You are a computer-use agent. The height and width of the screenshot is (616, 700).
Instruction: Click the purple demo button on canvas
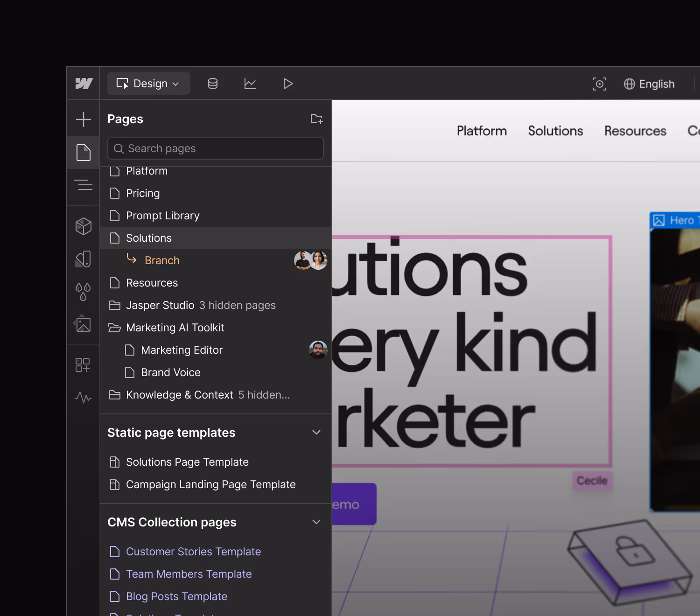354,504
